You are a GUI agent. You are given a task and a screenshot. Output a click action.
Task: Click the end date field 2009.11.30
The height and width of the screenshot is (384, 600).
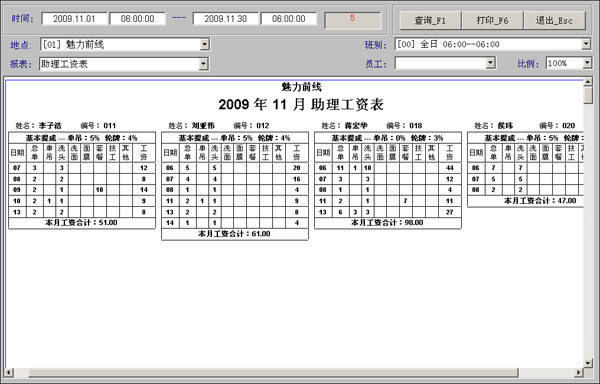[x=225, y=19]
